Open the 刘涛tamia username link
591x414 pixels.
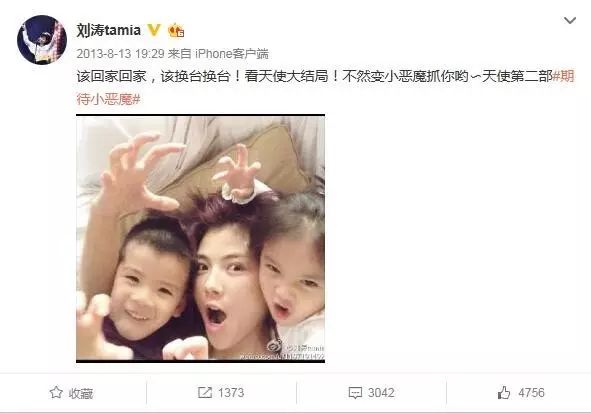pyautogui.click(x=109, y=30)
